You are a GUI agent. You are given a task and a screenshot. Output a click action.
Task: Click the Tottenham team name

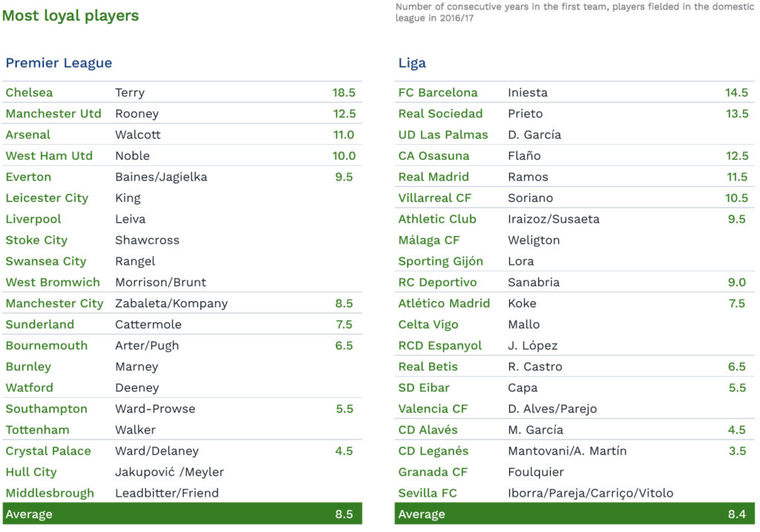pyautogui.click(x=37, y=430)
